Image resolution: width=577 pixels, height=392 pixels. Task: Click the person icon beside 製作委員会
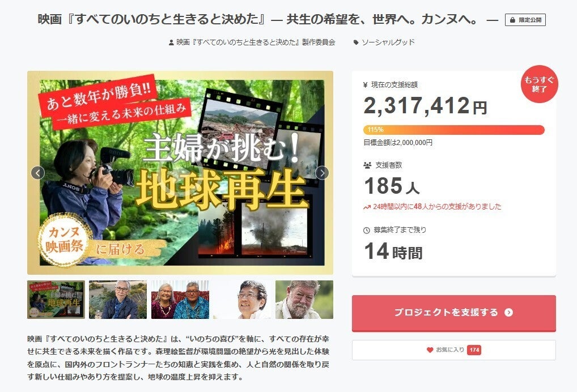pos(171,42)
